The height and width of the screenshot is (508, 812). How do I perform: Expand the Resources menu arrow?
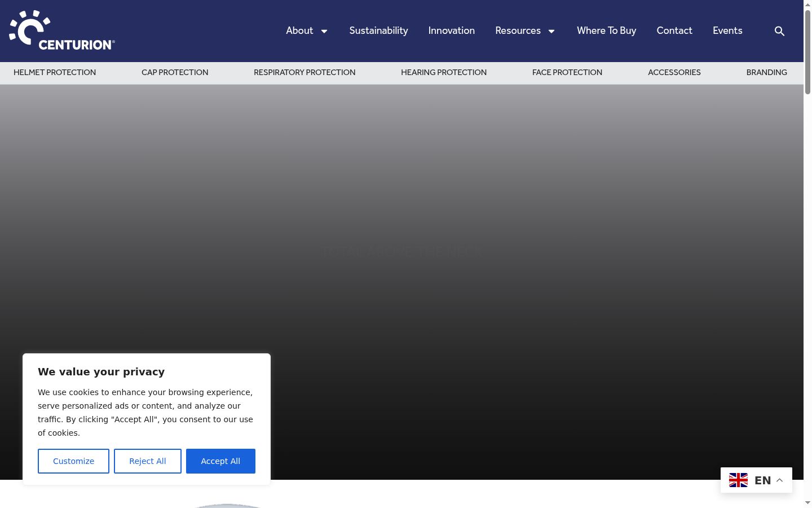pos(551,31)
